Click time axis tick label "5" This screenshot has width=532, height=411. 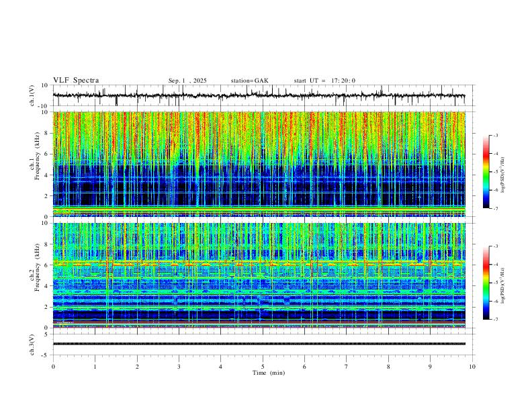[263, 367]
